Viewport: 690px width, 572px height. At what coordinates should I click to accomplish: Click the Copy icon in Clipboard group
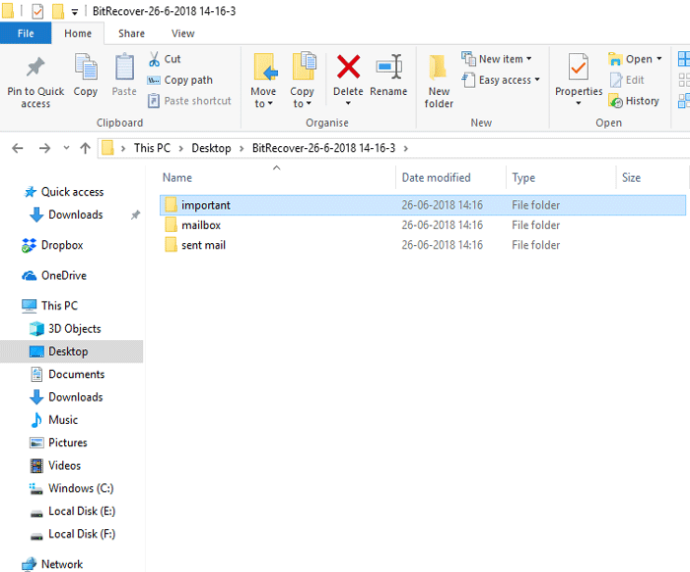click(x=86, y=67)
